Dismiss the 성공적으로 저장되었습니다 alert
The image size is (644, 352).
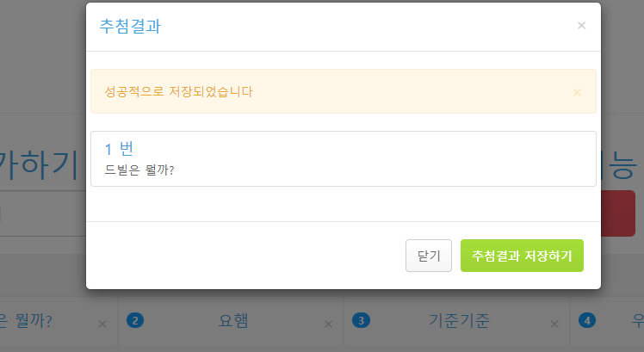click(577, 92)
